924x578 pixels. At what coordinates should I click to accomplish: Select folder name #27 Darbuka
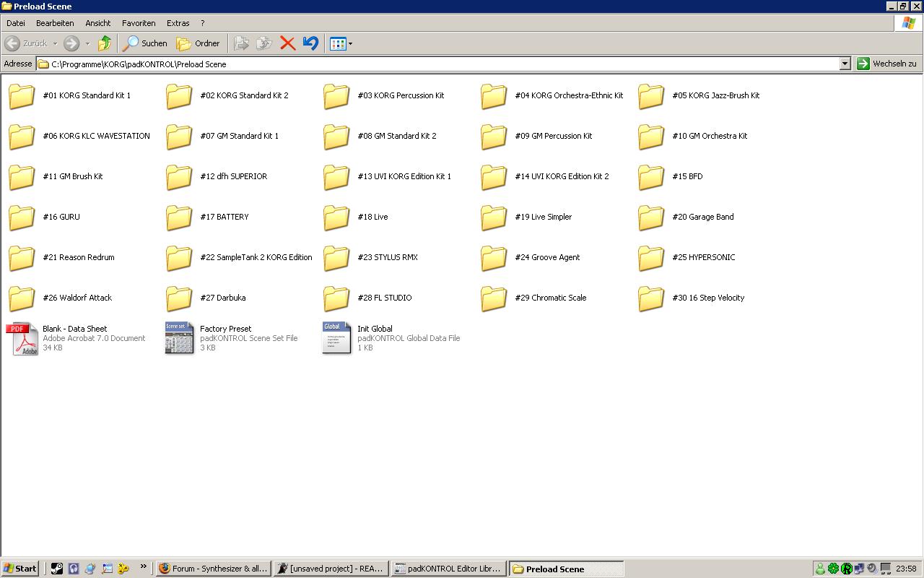coord(223,298)
